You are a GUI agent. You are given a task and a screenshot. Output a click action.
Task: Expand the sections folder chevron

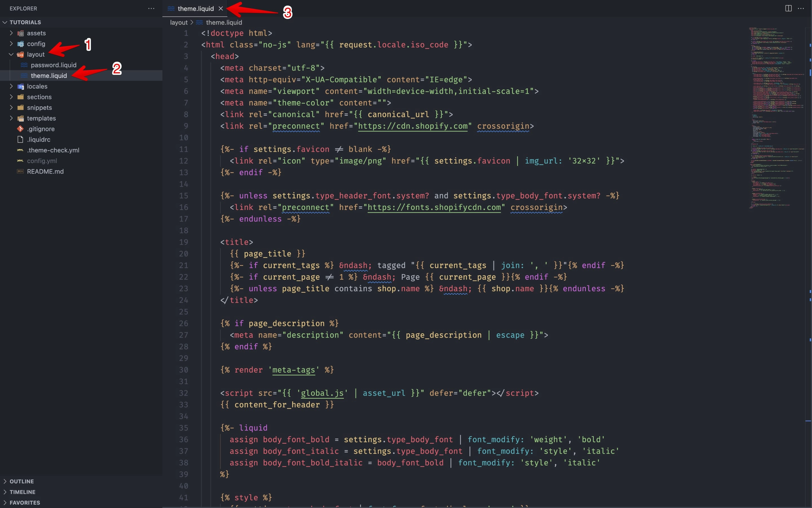11,97
